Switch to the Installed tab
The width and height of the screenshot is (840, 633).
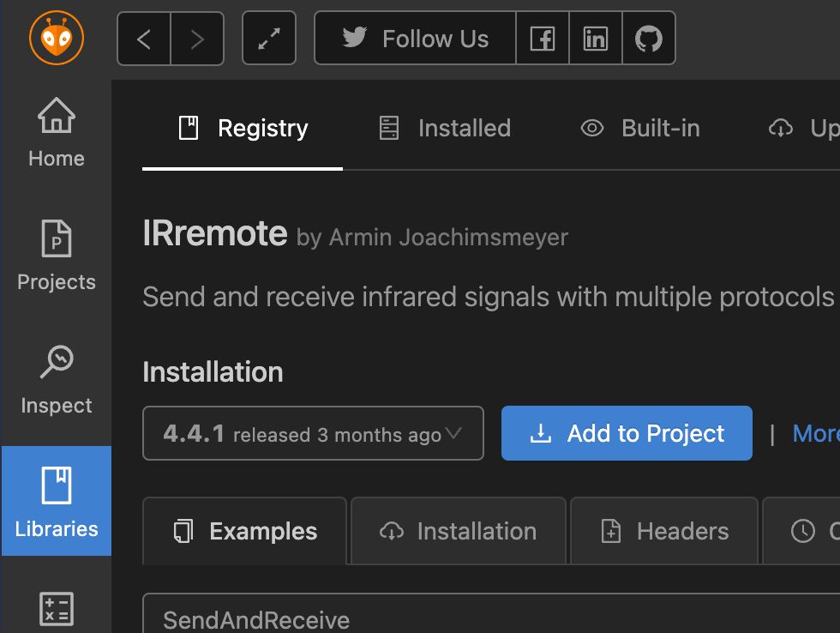pos(445,128)
